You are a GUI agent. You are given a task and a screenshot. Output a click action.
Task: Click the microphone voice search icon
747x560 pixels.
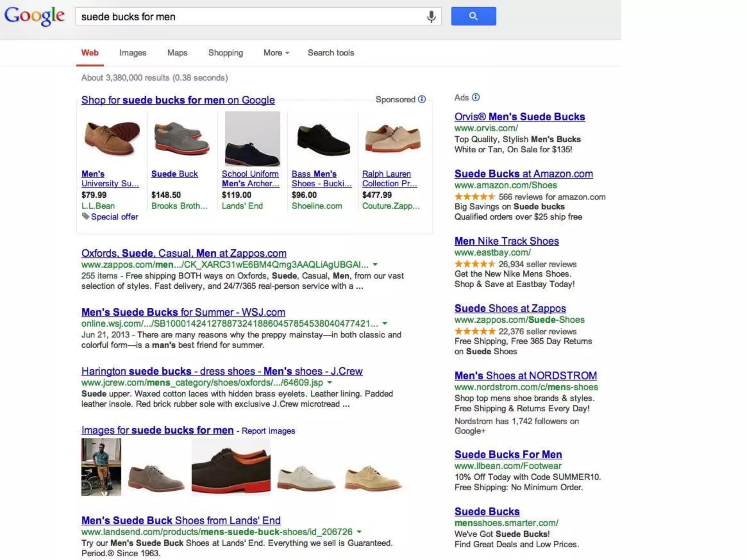431,16
